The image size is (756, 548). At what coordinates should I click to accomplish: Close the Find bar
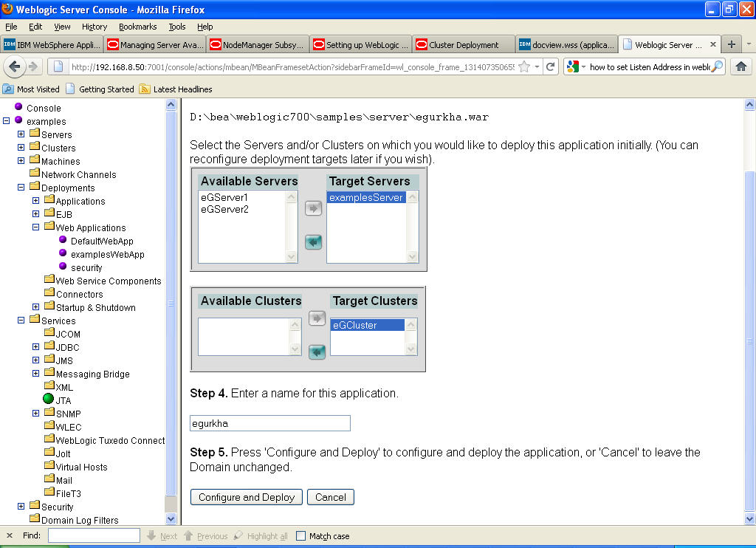9,535
